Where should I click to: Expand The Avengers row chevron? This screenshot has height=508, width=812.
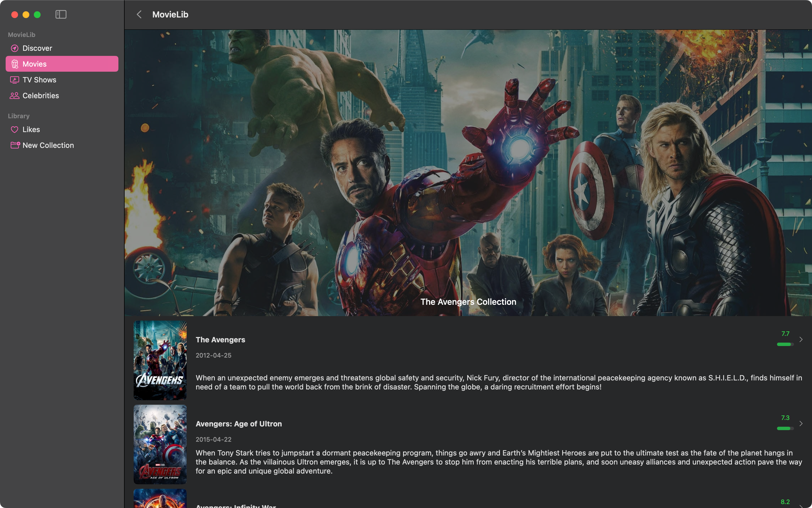[x=801, y=340]
